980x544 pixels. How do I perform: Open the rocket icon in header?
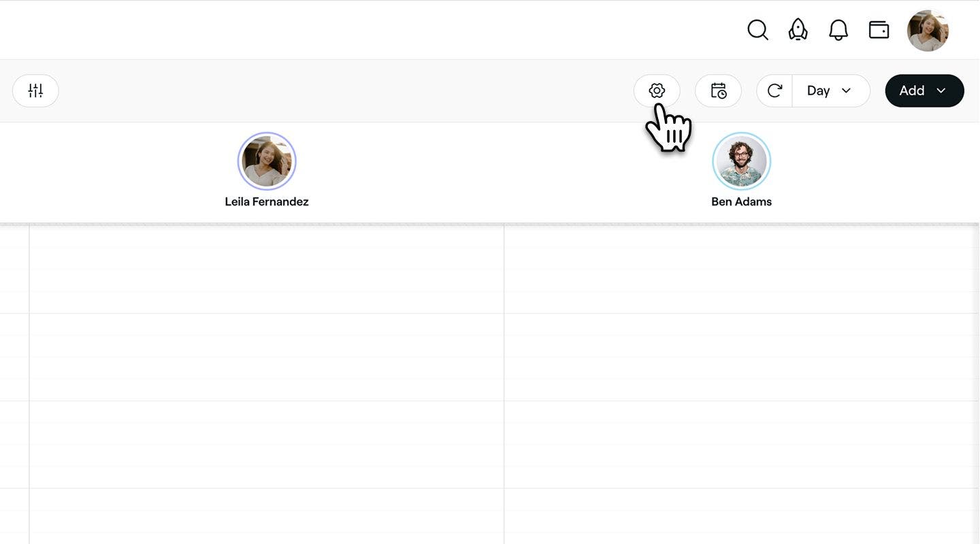click(x=798, y=30)
